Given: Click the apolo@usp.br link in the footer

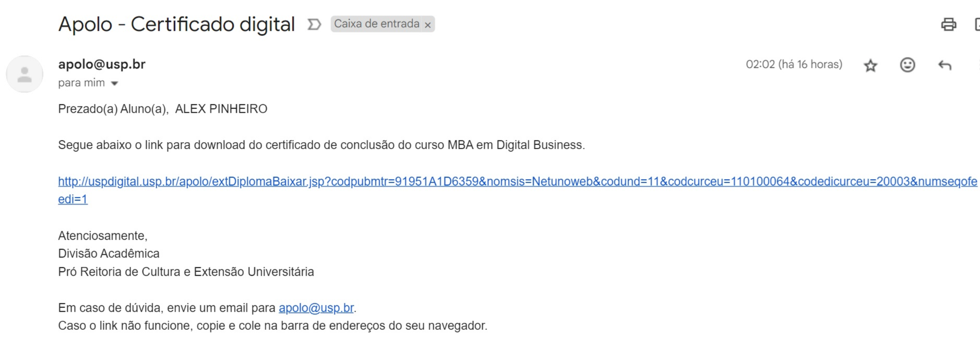Looking at the screenshot, I should click(x=316, y=308).
